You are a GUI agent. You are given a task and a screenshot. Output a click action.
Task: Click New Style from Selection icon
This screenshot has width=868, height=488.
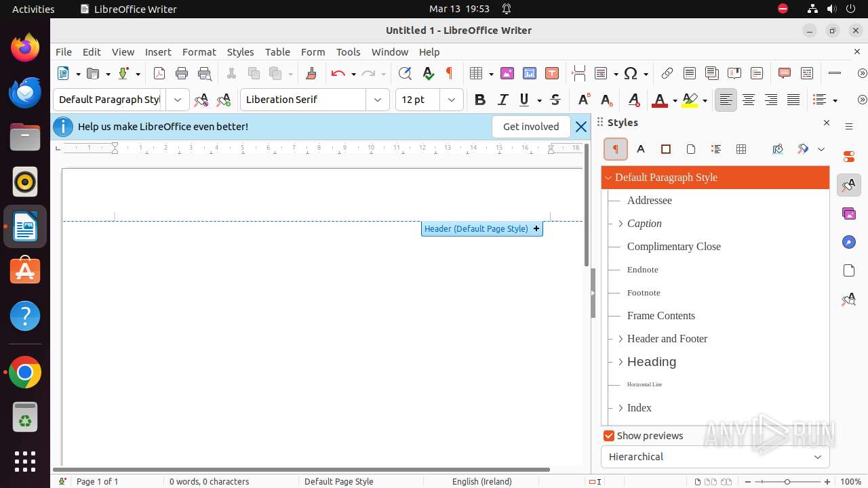point(224,100)
